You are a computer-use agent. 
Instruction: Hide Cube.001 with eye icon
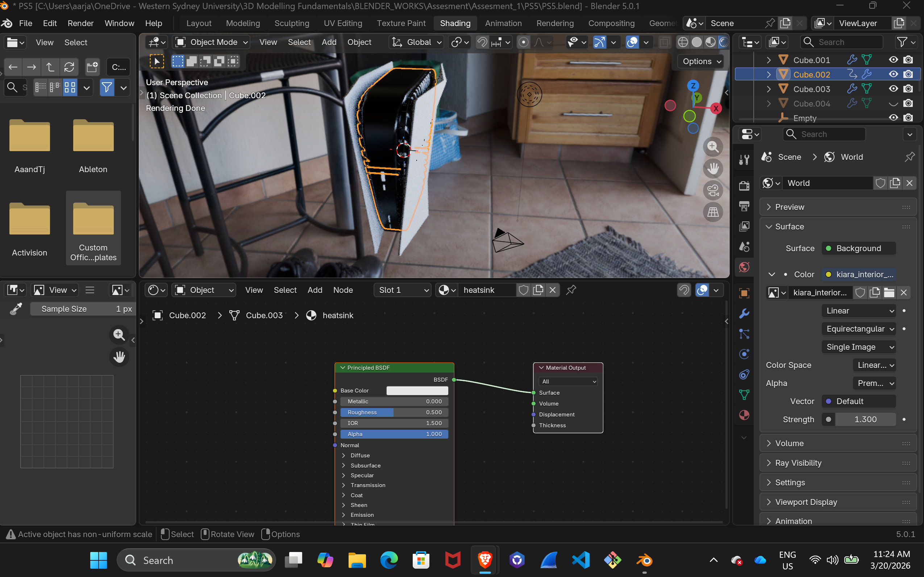893,60
